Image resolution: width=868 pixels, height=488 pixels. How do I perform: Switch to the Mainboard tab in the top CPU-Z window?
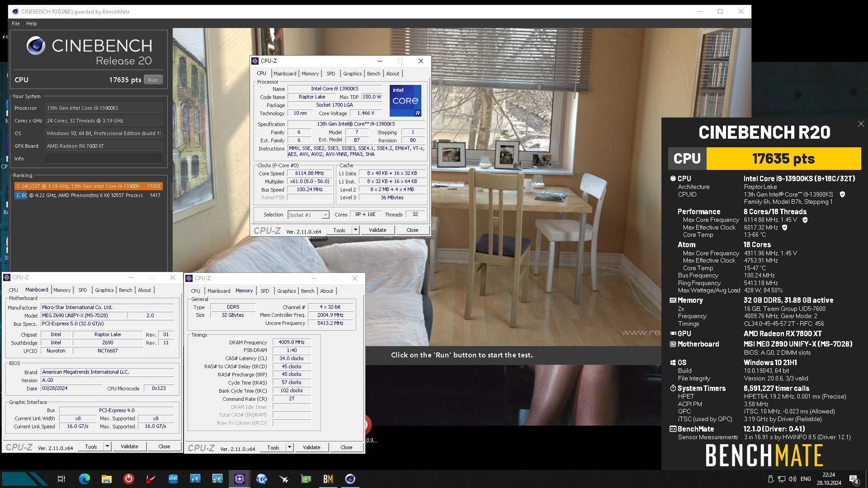[285, 74]
